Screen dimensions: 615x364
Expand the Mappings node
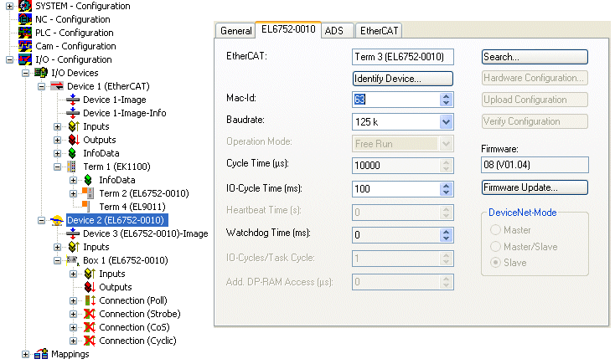point(25,354)
